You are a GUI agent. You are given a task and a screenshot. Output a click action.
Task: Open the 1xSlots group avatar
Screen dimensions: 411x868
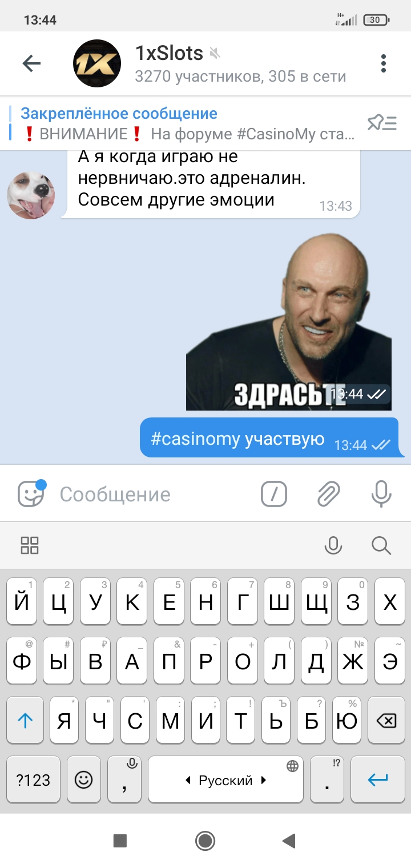97,63
